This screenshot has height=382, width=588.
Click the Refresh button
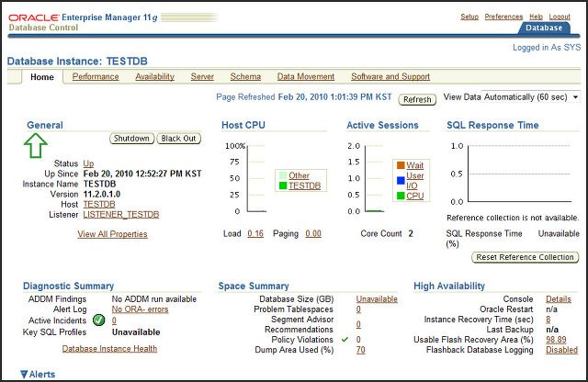(x=417, y=99)
